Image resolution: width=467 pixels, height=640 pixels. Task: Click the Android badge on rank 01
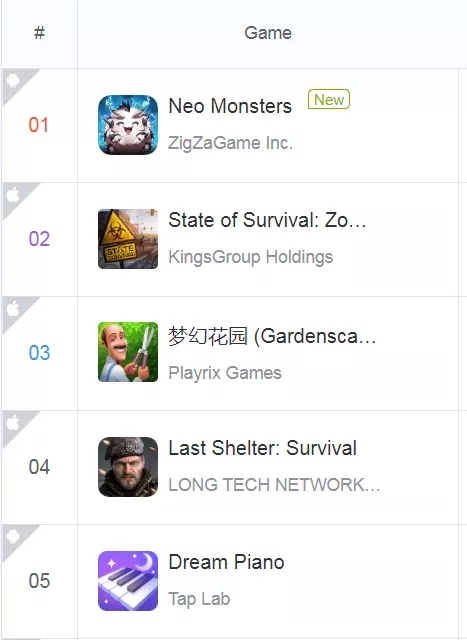pyautogui.click(x=13, y=80)
